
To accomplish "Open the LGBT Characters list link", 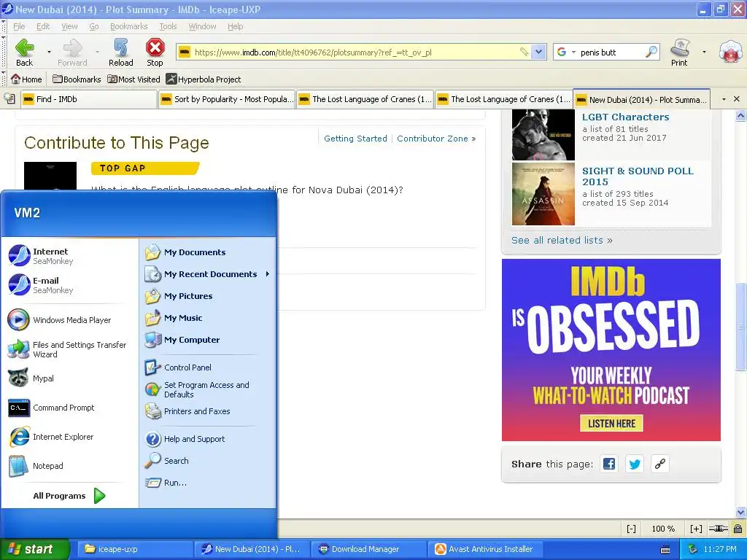I will (x=625, y=117).
